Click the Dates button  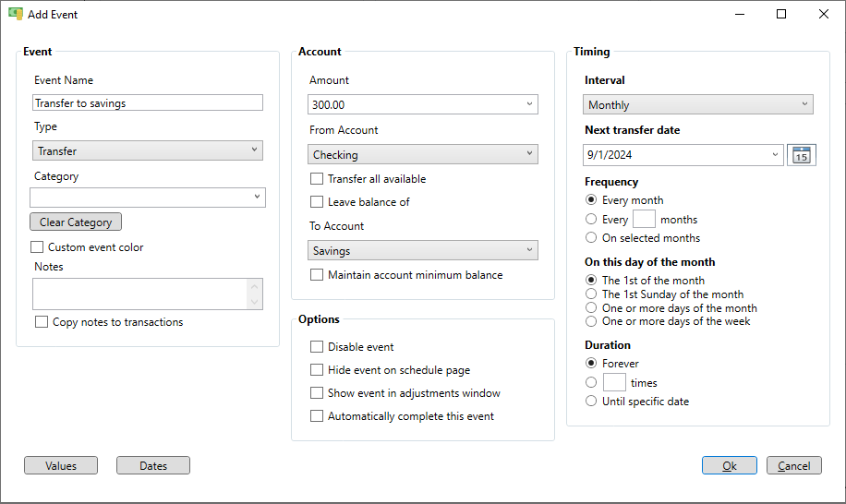pyautogui.click(x=153, y=466)
